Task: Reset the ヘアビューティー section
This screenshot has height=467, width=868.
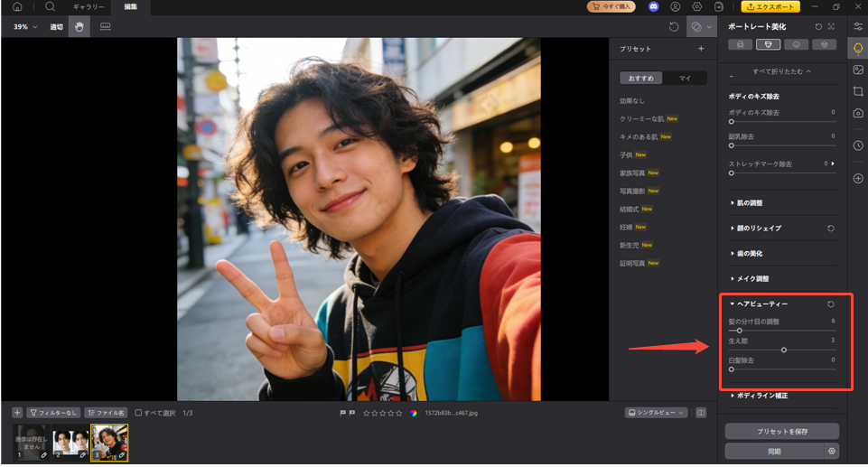Action: [x=830, y=304]
